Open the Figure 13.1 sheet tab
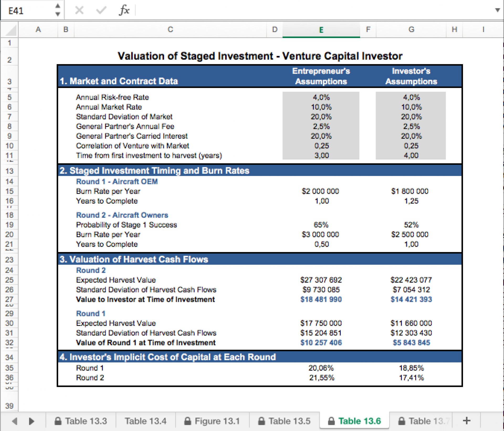The image size is (504, 431). click(x=212, y=421)
